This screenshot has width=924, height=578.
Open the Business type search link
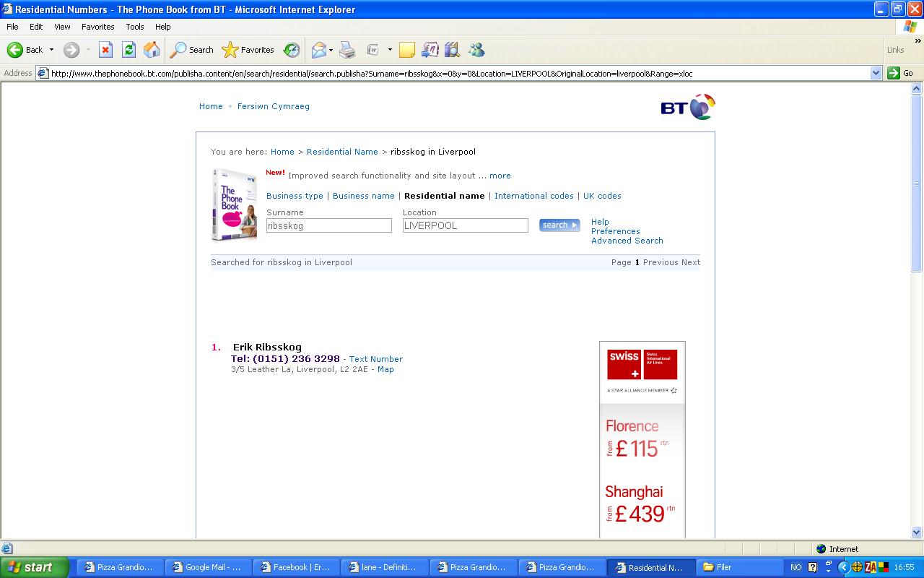point(295,196)
